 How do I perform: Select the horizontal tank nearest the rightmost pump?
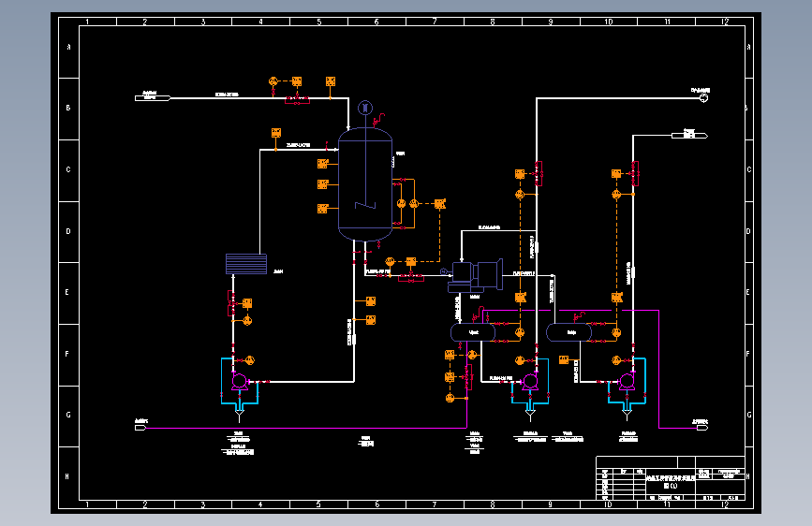[x=568, y=332]
